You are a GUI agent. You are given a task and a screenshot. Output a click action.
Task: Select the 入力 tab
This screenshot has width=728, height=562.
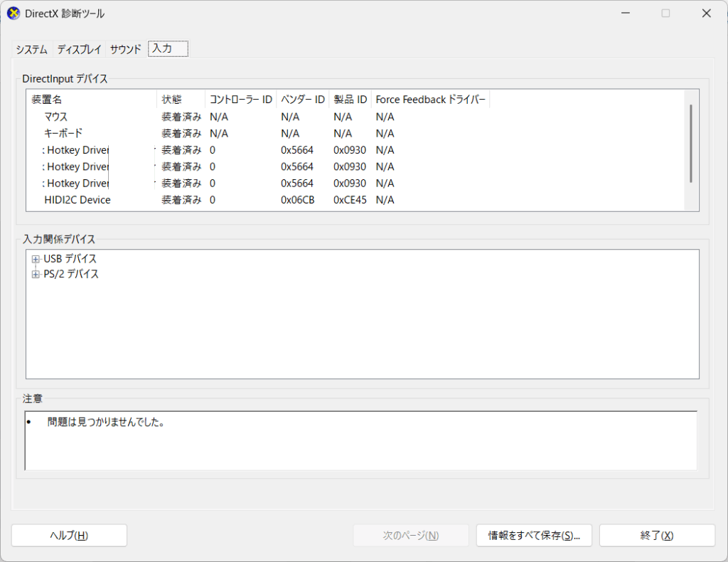pyautogui.click(x=168, y=48)
